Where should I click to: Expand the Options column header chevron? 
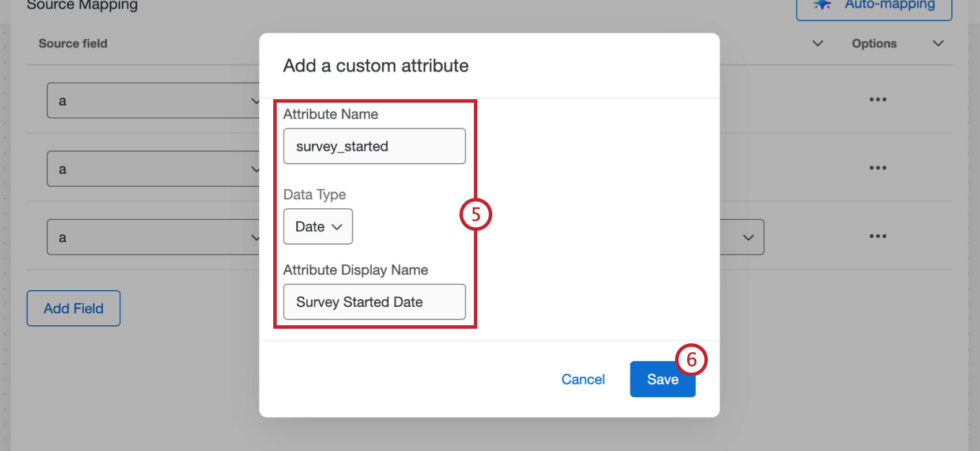938,43
